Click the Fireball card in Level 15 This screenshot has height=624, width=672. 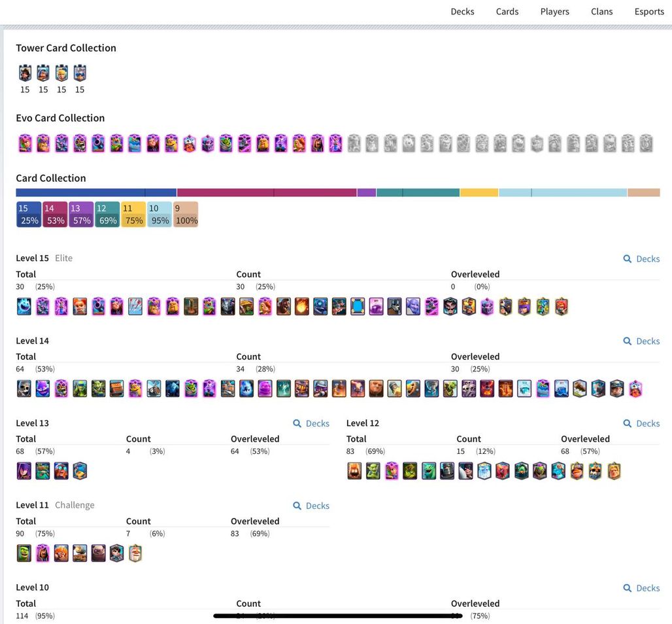point(302,307)
